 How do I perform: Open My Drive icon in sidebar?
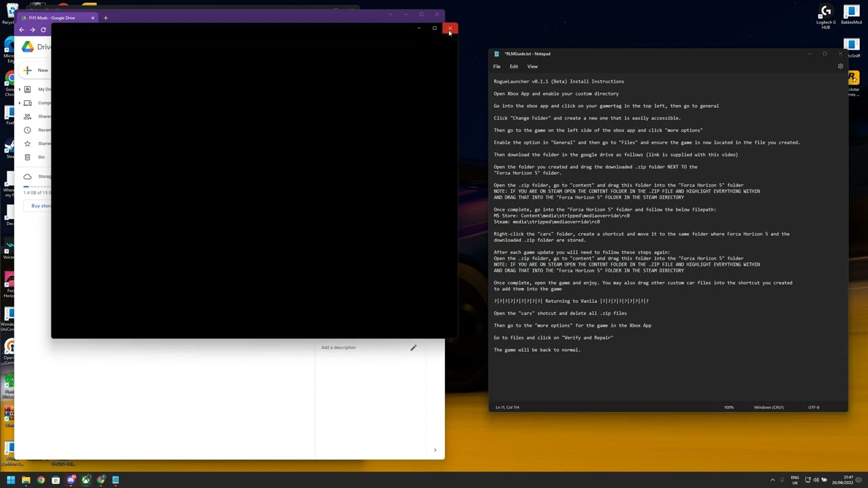point(28,89)
